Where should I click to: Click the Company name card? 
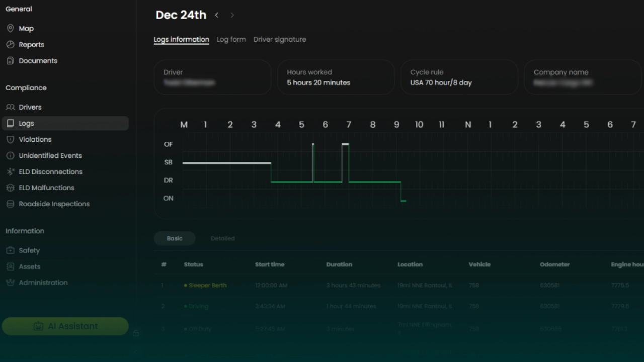[x=583, y=77]
